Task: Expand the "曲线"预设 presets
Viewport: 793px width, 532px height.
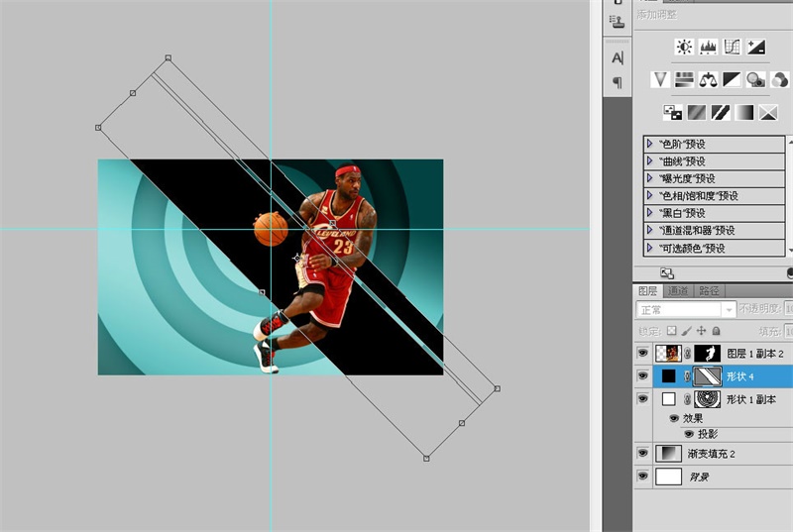Action: pos(650,161)
